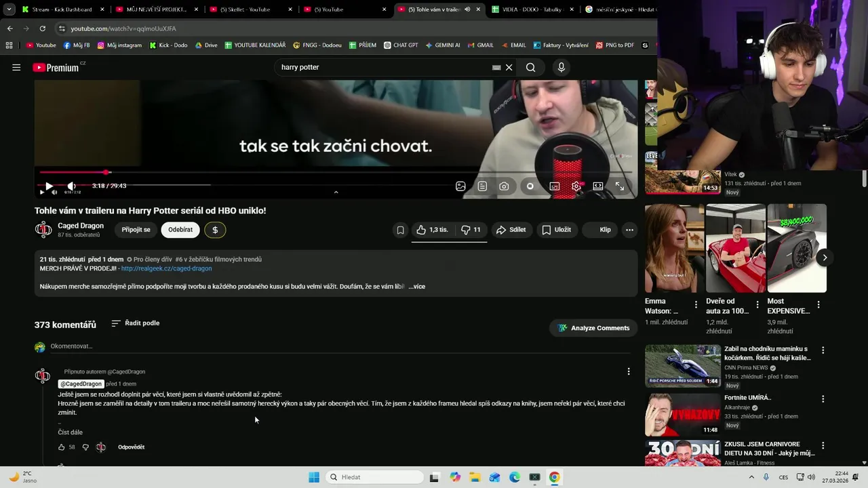
Task: Run search with magnifier button
Action: 530,67
